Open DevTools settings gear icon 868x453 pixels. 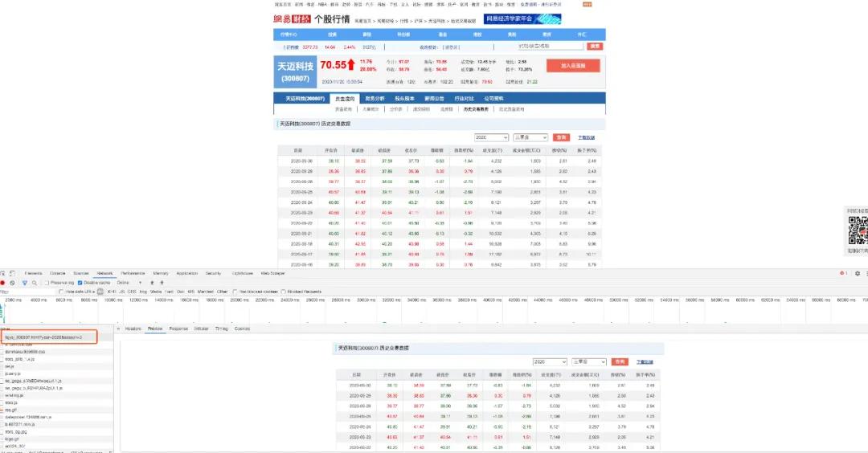tap(858, 273)
